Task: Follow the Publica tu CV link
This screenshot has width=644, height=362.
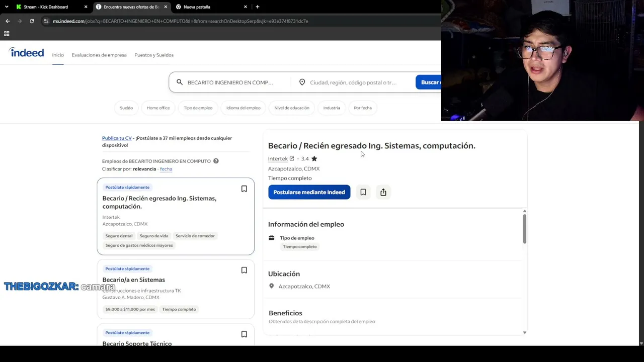Action: coord(117,138)
